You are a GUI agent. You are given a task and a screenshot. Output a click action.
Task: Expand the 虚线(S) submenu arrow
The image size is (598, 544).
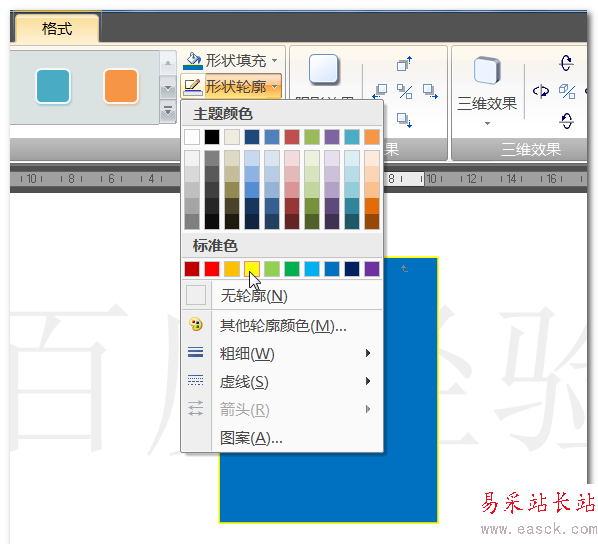[x=368, y=381]
